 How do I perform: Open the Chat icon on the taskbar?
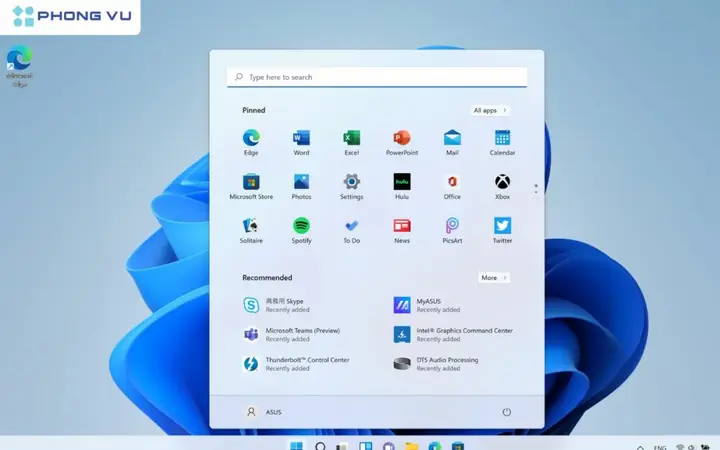click(388, 446)
